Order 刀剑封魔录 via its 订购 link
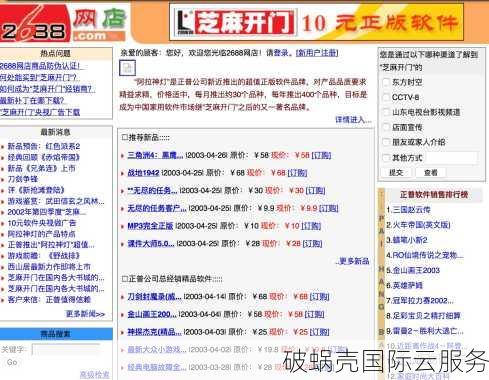 [x=319, y=297]
